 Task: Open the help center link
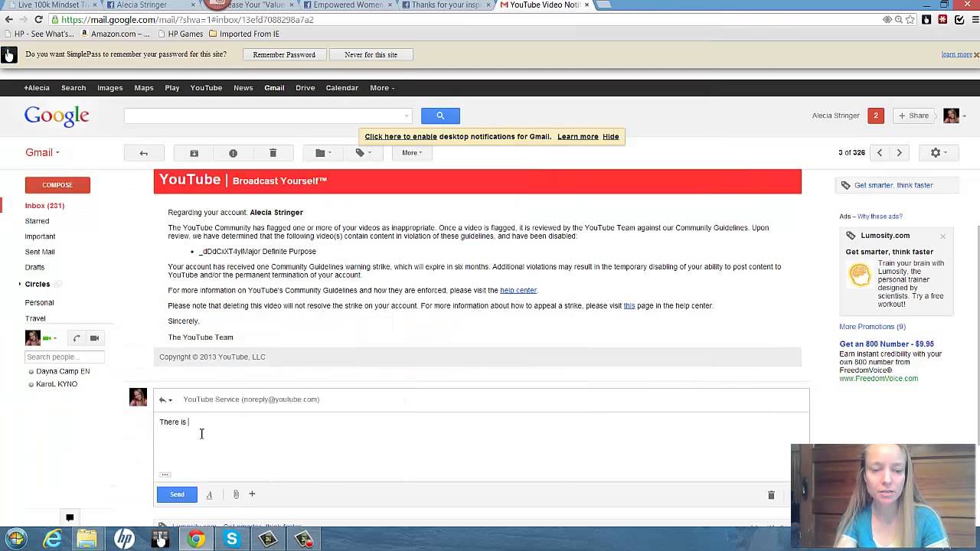[x=518, y=291]
